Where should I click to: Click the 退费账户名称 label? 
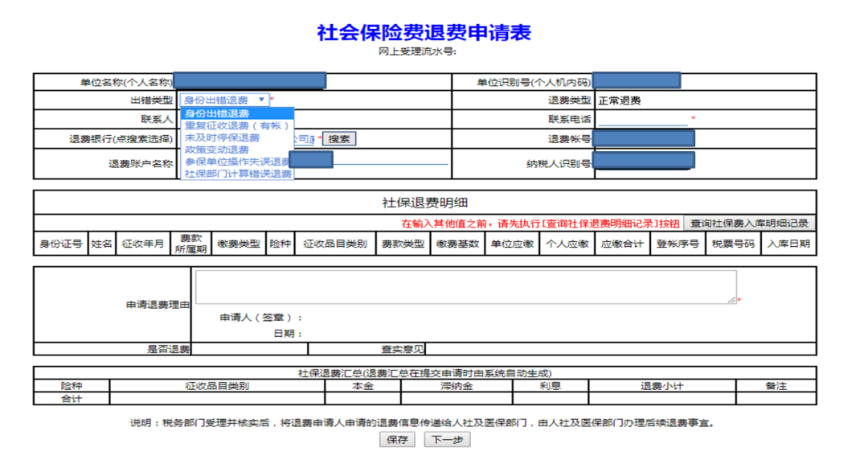141,163
